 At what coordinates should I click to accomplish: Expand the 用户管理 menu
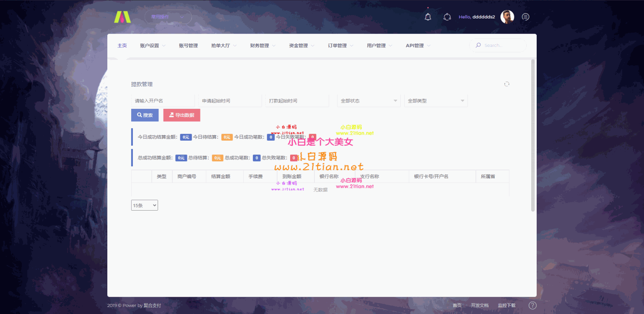pos(379,46)
